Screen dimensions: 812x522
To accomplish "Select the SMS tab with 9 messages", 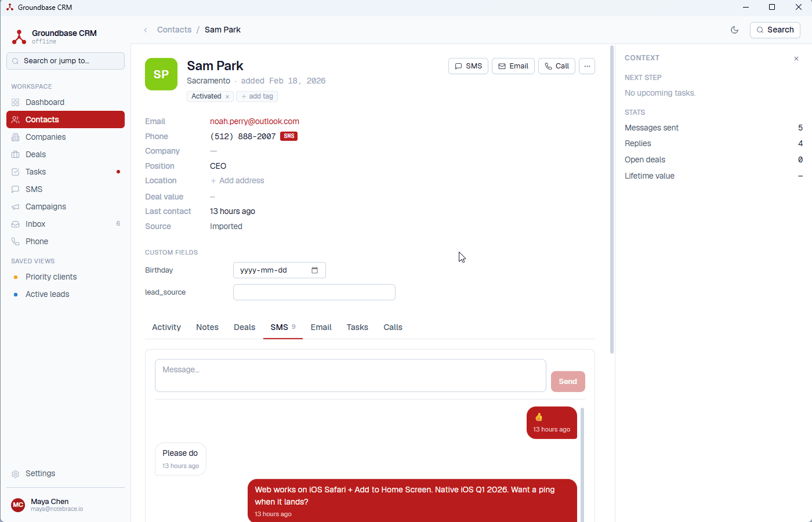I will coord(283,327).
